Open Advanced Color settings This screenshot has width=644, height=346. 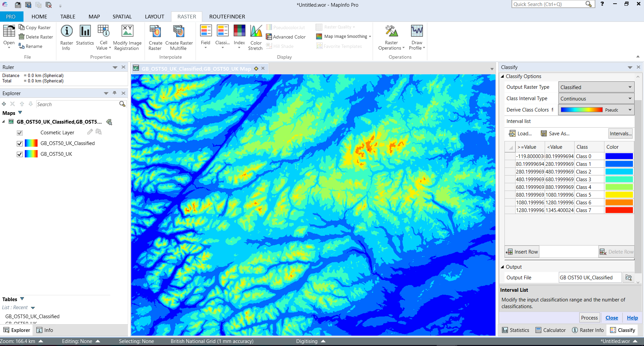click(286, 37)
